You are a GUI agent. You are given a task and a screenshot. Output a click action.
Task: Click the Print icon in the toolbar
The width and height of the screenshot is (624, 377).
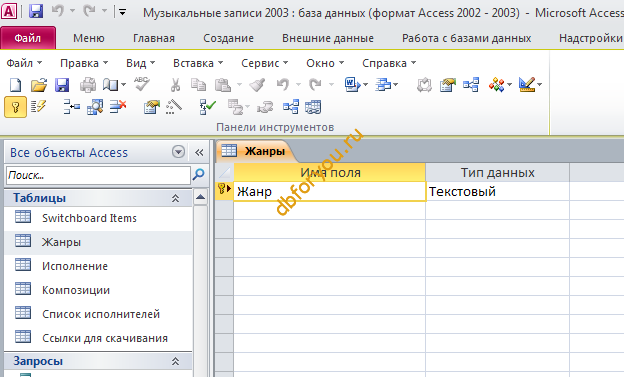[x=88, y=85]
